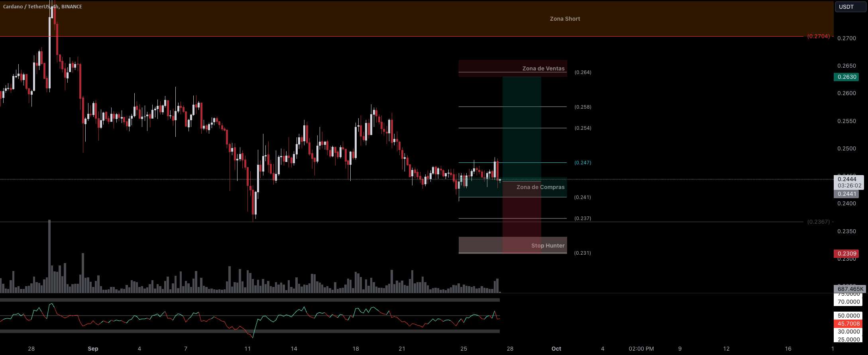This screenshot has height=355, width=868.
Task: Click the tallest volume bar near Aug 29
Action: click(49, 256)
